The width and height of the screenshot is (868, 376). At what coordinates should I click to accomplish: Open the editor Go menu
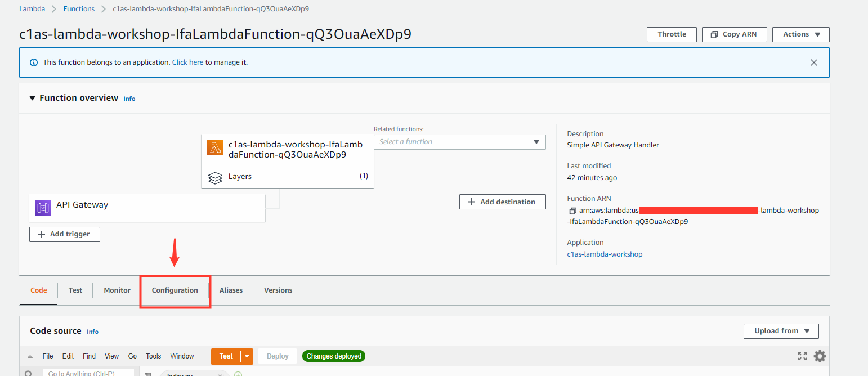coord(132,356)
